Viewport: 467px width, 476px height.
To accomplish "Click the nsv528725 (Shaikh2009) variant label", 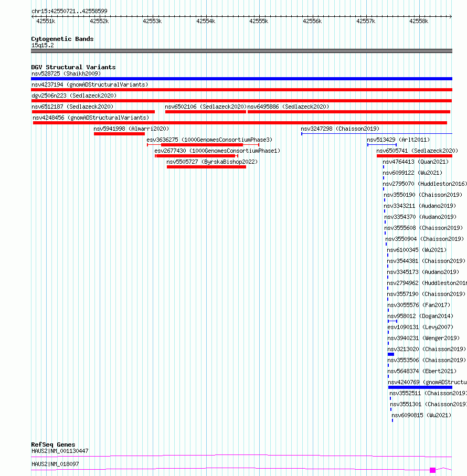I will pos(66,73).
